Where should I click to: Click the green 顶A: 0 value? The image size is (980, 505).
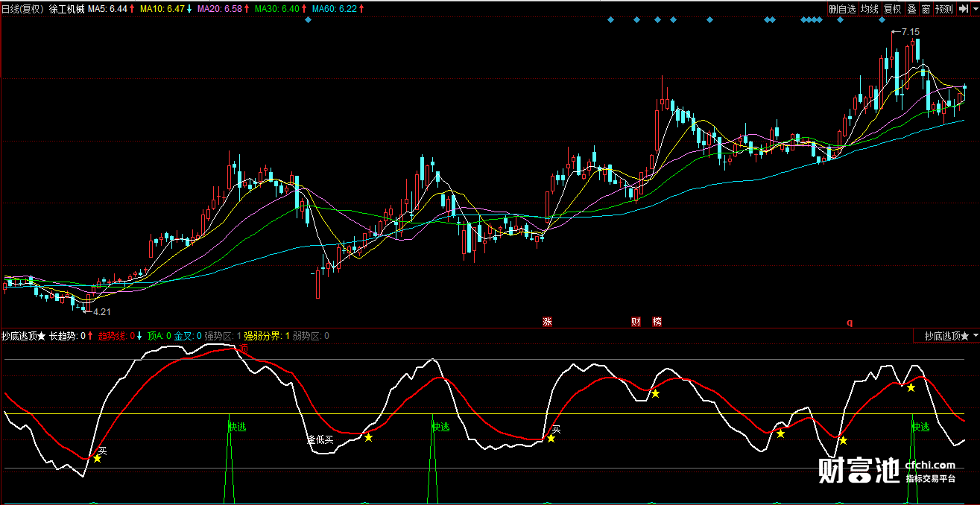pyautogui.click(x=159, y=336)
